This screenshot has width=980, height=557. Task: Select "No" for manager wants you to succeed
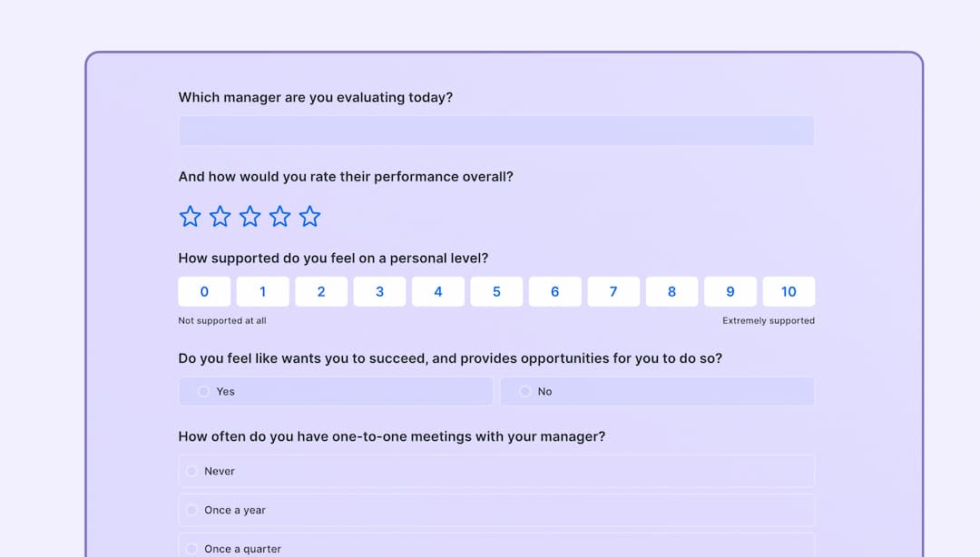tap(657, 391)
